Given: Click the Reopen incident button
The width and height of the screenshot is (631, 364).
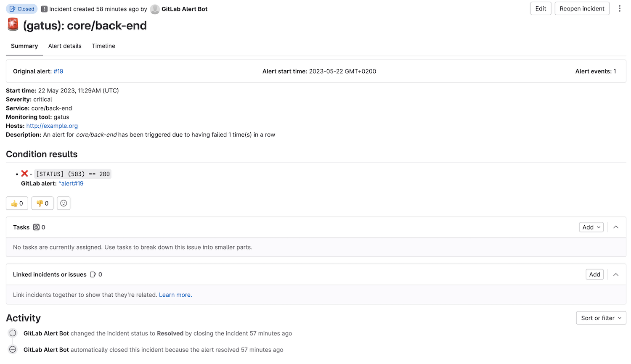Looking at the screenshot, I should coord(582,8).
